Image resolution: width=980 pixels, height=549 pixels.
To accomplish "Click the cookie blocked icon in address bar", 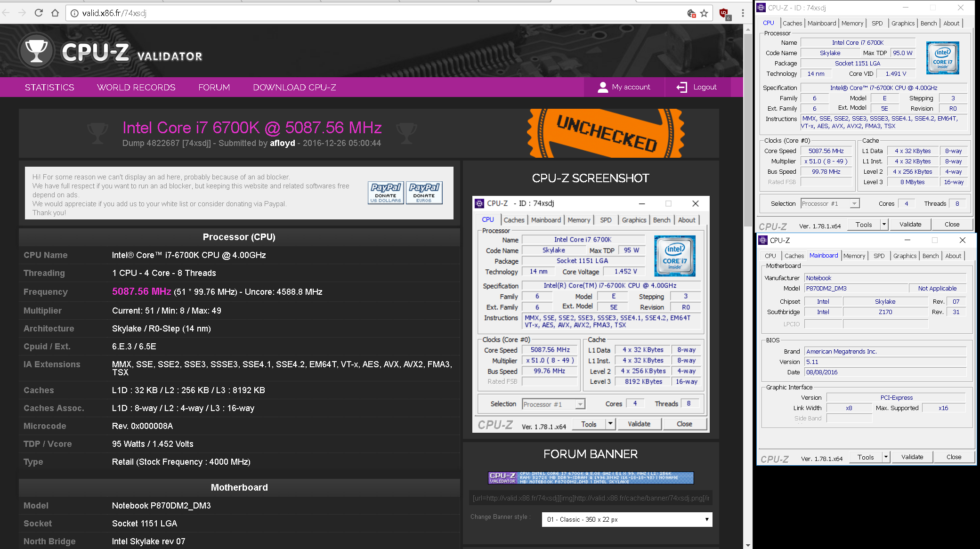I will coord(691,13).
